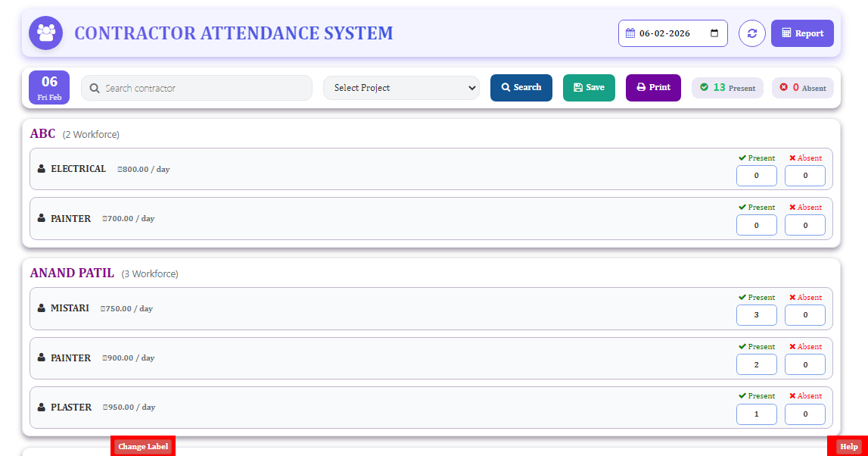868x456 pixels.
Task: Click the blue Search button
Action: click(521, 88)
